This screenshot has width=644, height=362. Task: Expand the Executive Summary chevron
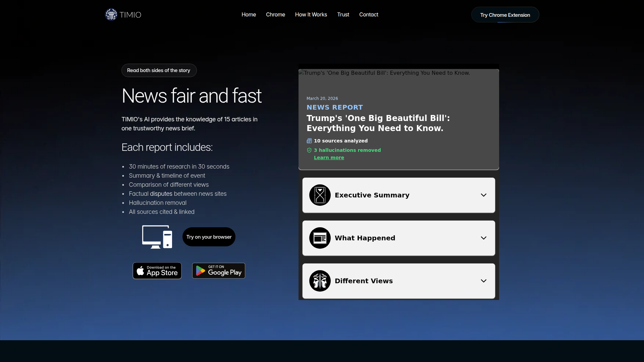point(484,195)
